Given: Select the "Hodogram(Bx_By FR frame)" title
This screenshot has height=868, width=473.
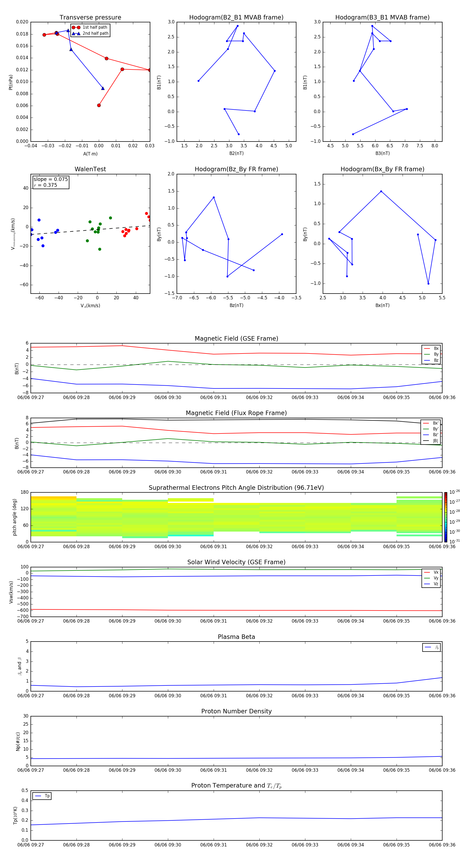Looking at the screenshot, I should click(x=382, y=169).
